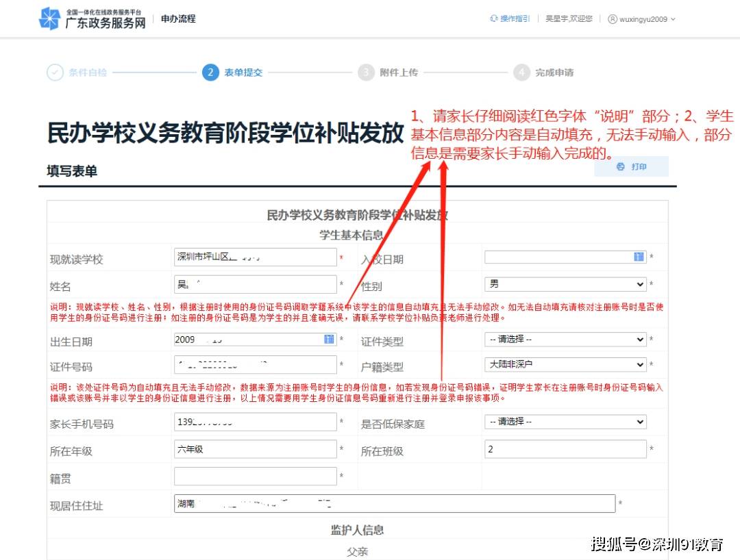Click the step 1 checkmark circle icon
740x560 pixels.
(x=55, y=73)
